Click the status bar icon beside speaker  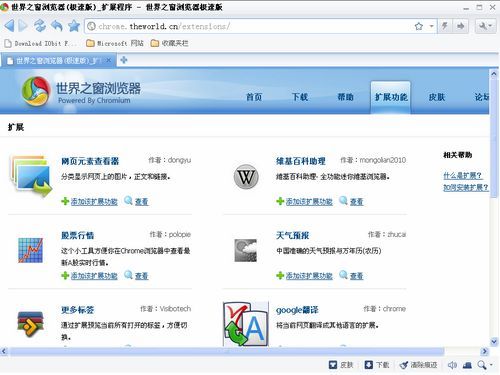coord(467,365)
